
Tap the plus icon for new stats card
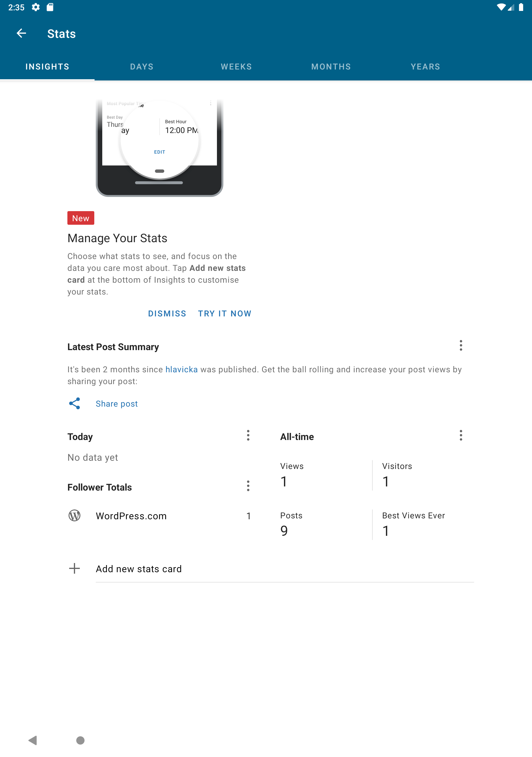click(74, 568)
